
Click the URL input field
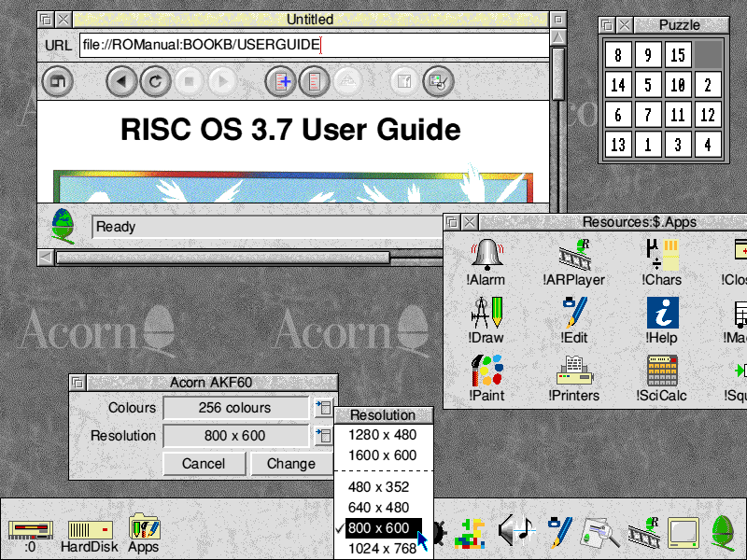tap(314, 45)
